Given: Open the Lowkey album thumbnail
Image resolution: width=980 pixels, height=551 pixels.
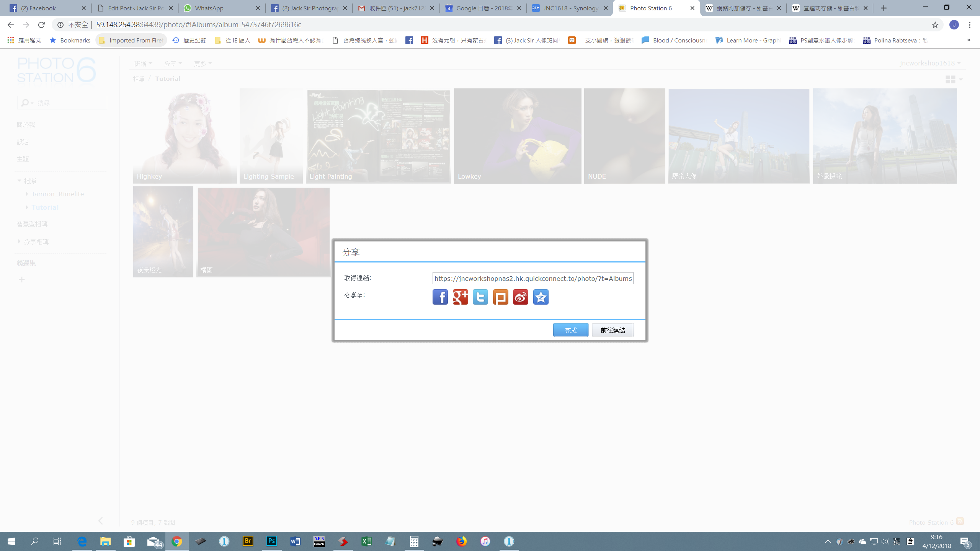Looking at the screenshot, I should point(518,136).
